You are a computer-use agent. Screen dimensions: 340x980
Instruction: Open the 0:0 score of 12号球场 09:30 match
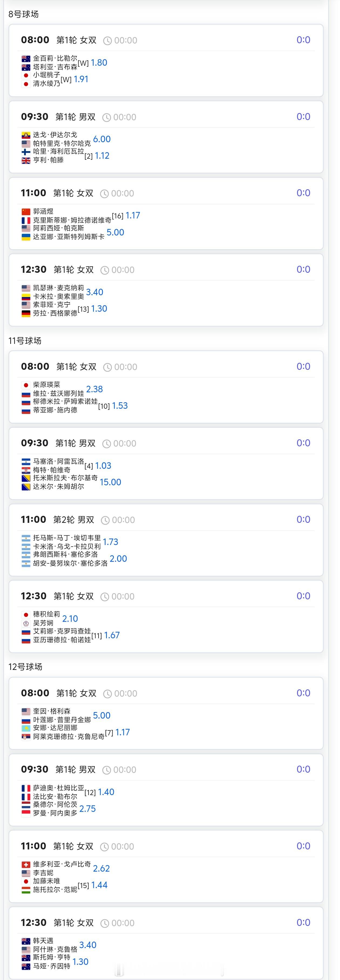[303, 769]
